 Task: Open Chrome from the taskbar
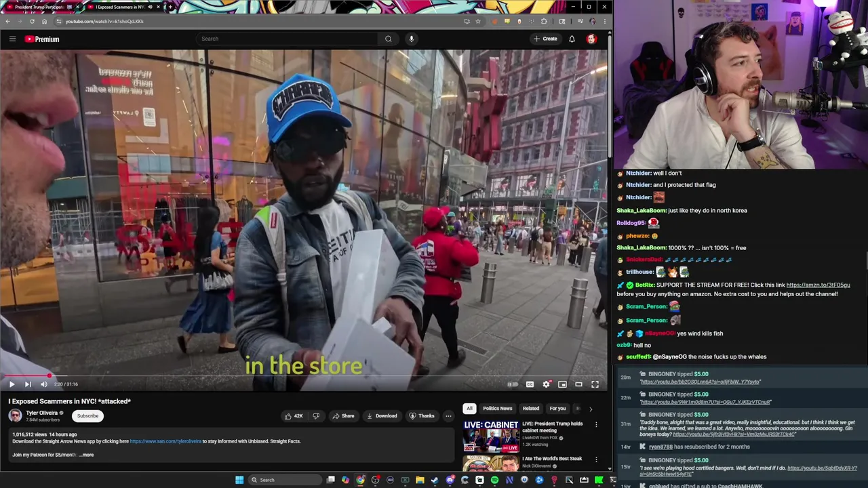point(360,480)
